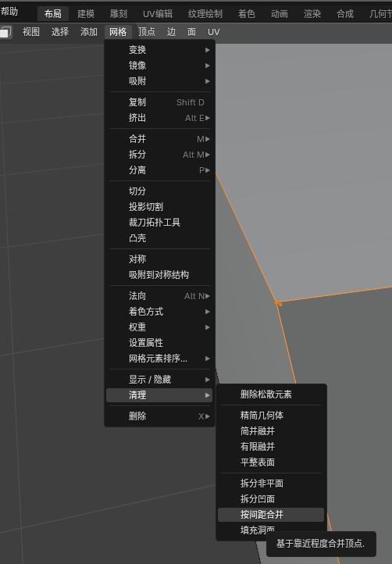The image size is (392, 564).
Task: Open the 添加 menu
Action: (x=89, y=32)
